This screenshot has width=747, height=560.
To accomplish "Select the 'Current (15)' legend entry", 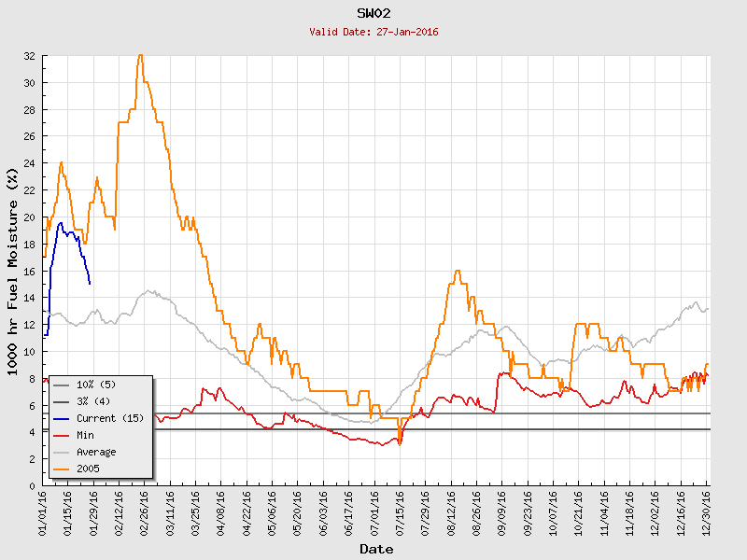I will pyautogui.click(x=110, y=418).
